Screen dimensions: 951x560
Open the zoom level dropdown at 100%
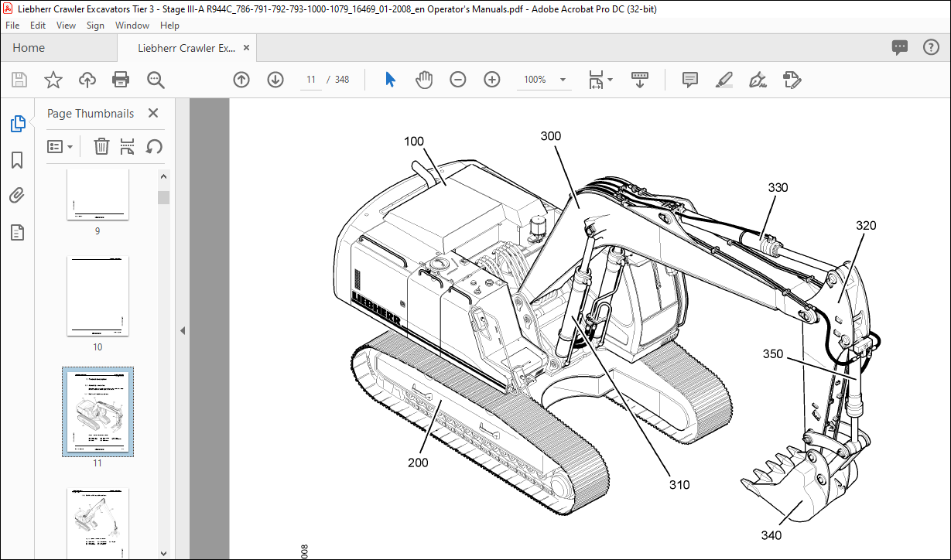(545, 80)
